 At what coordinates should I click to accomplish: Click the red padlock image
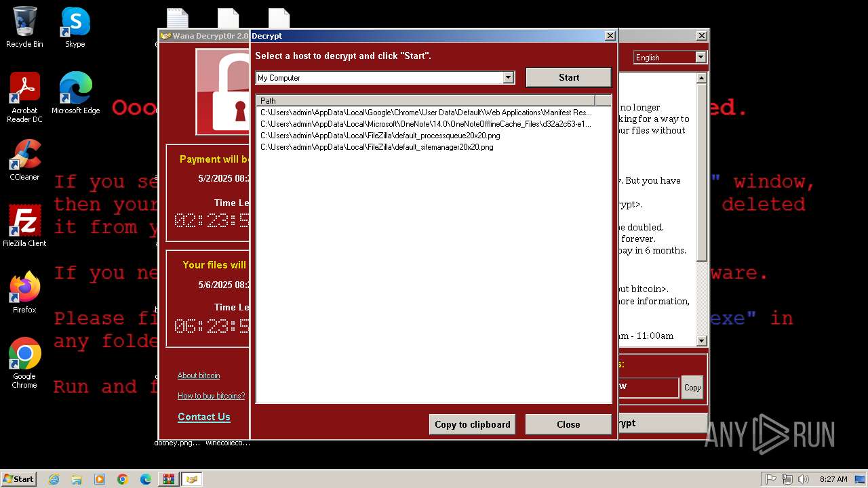222,91
